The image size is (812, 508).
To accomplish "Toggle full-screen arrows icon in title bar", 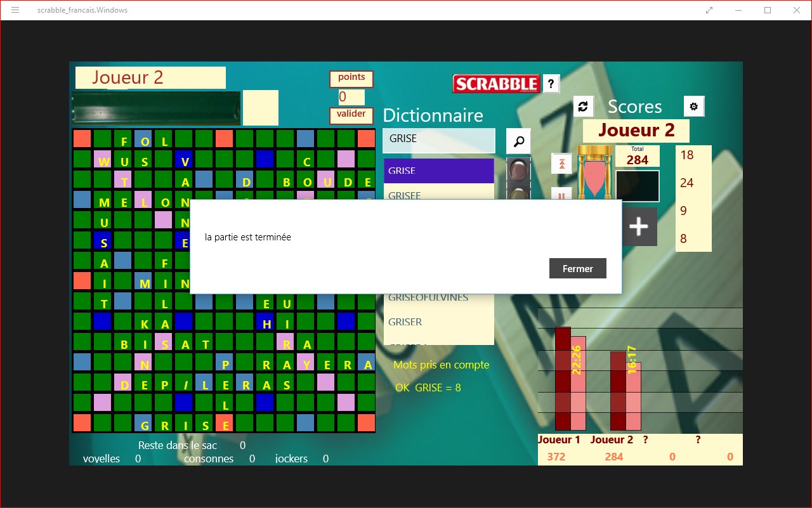I will (x=709, y=10).
